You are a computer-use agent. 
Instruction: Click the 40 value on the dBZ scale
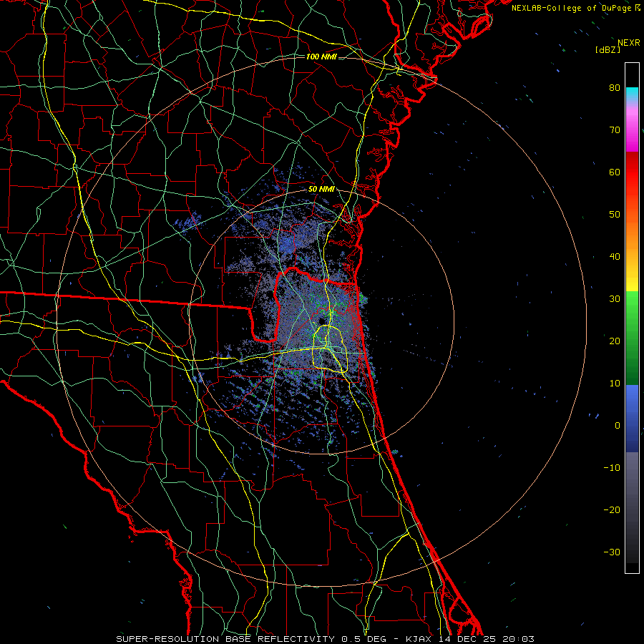tap(615, 257)
